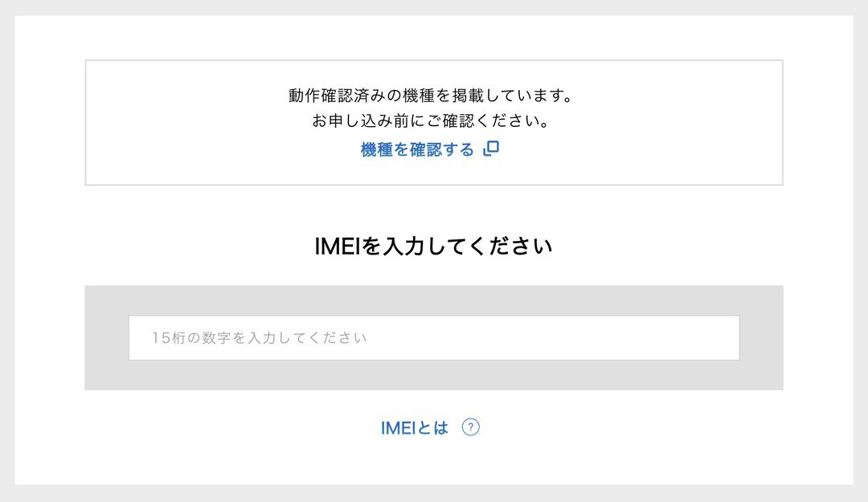Select the word IMEI in the heading
Screen dimensions: 868x502
click(x=338, y=247)
